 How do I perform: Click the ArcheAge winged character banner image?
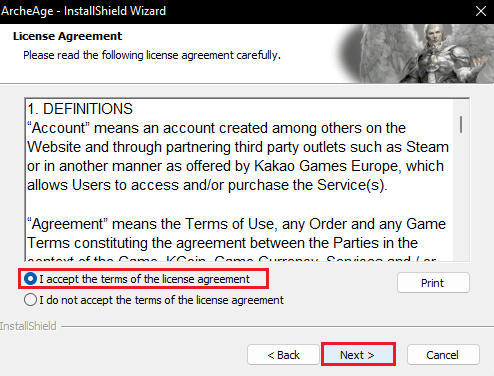(413, 53)
